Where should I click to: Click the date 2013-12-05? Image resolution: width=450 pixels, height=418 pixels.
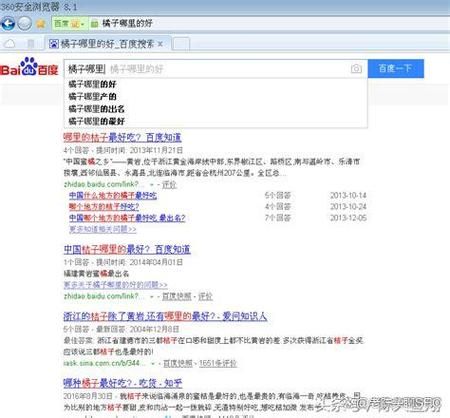(x=348, y=218)
